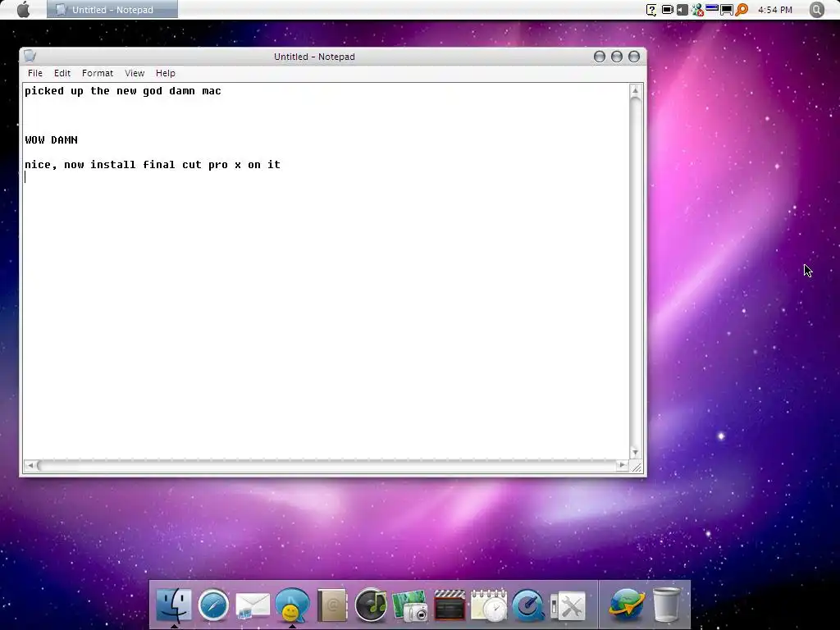Image resolution: width=840 pixels, height=630 pixels.
Task: Click the Untitled - Notepad window title
Action: 314,57
